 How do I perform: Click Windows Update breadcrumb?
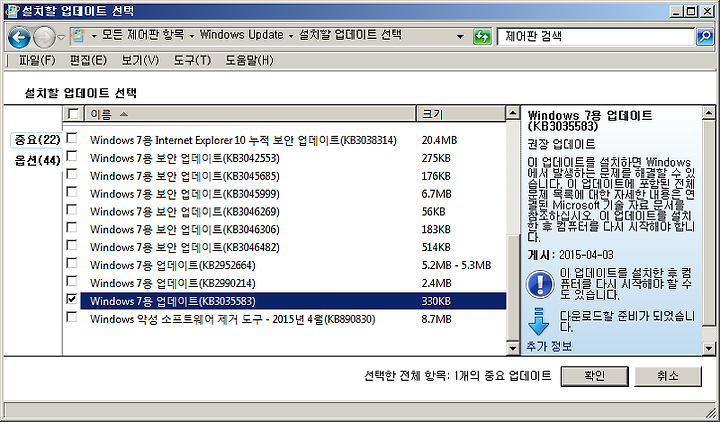click(242, 35)
